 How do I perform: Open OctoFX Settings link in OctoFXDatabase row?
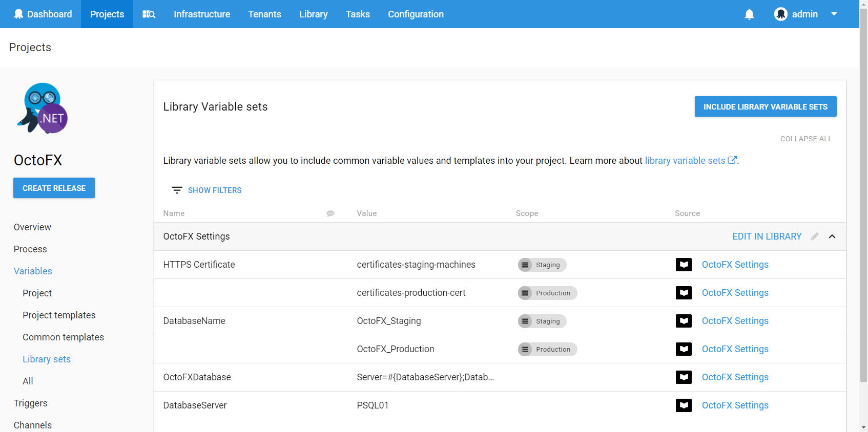pyautogui.click(x=735, y=377)
